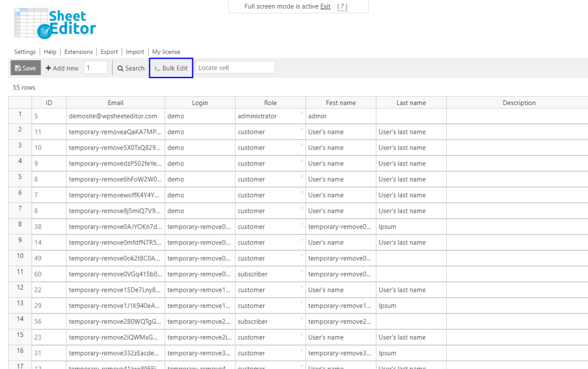Select the Email column header
588x369 pixels.
pyautogui.click(x=115, y=102)
